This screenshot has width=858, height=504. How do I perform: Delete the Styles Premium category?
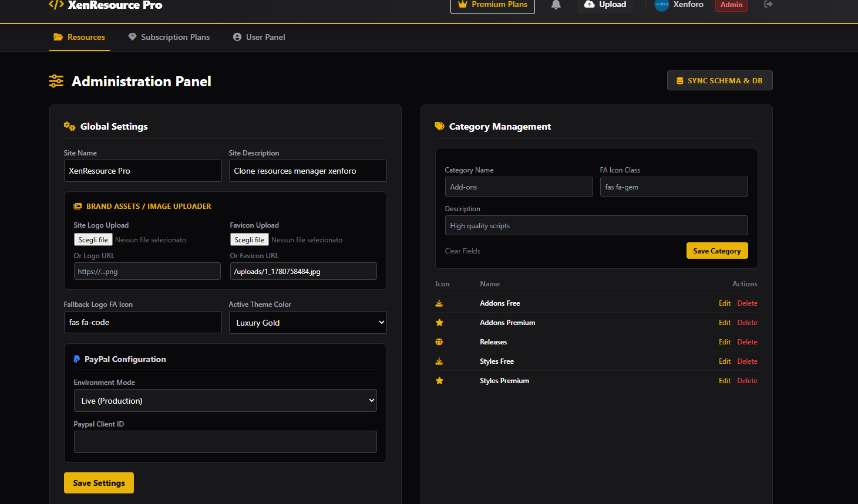[x=748, y=381]
